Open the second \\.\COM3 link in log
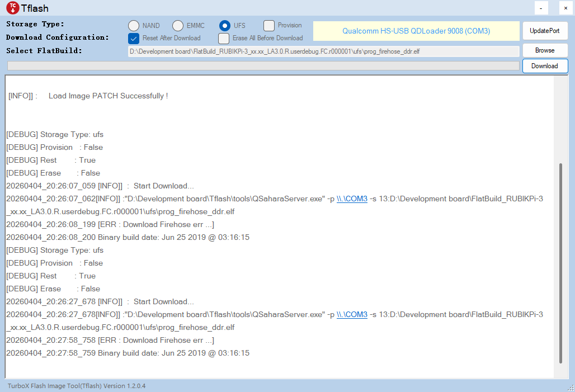This screenshot has width=575, height=392. [352, 315]
